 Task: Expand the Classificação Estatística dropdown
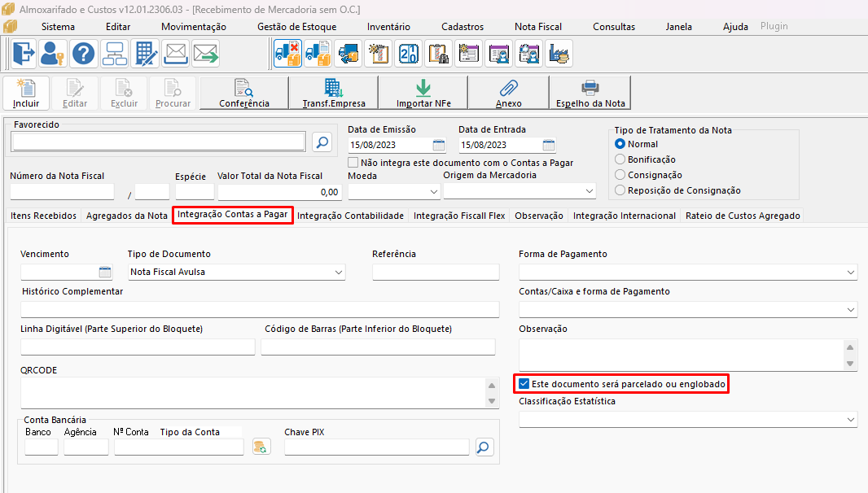tap(851, 420)
